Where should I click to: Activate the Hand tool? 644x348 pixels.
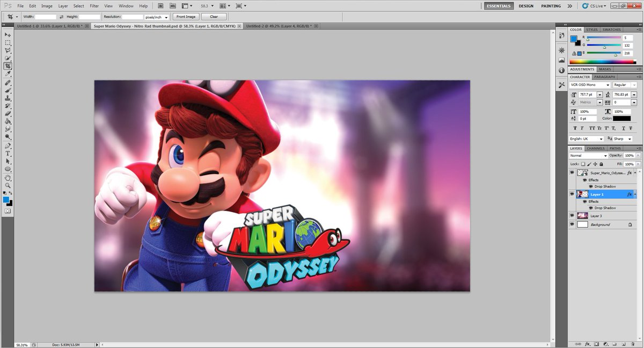pyautogui.click(x=8, y=177)
